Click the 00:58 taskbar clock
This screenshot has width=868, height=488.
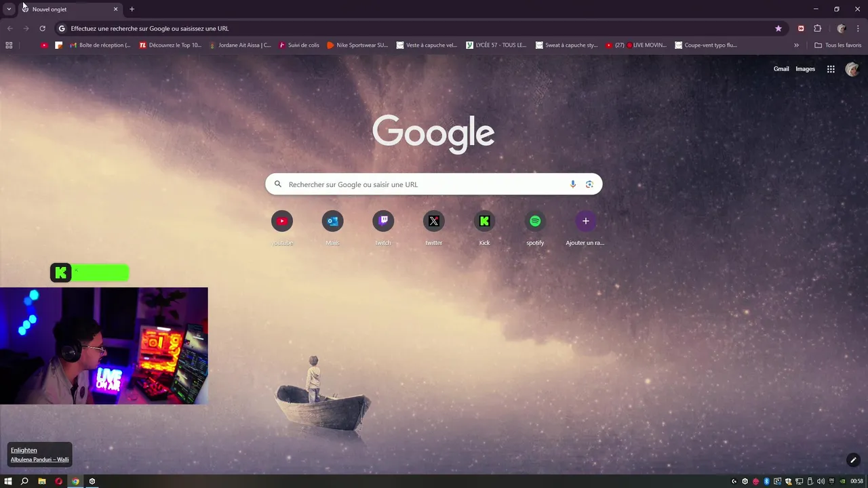[x=856, y=481]
